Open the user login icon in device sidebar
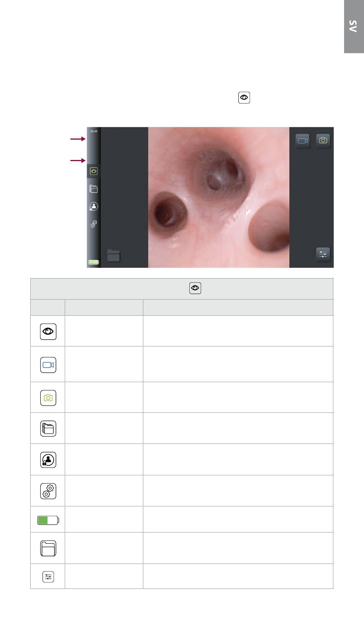 tap(93, 206)
